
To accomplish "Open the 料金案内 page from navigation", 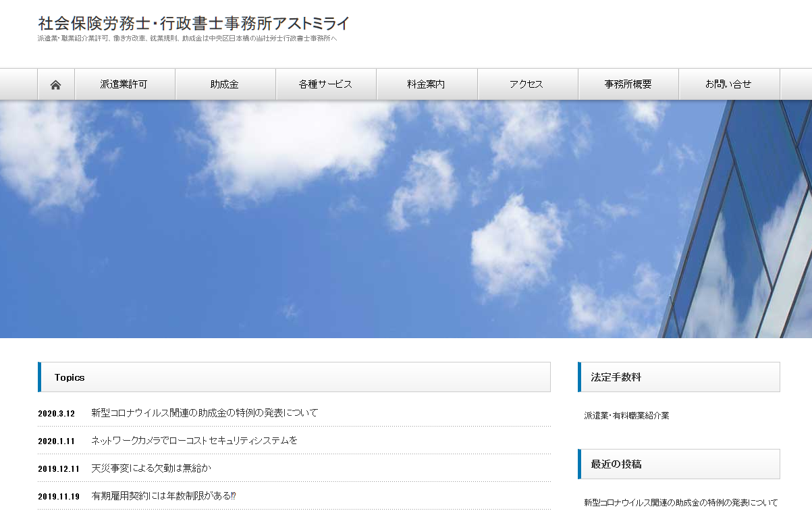I will click(427, 84).
